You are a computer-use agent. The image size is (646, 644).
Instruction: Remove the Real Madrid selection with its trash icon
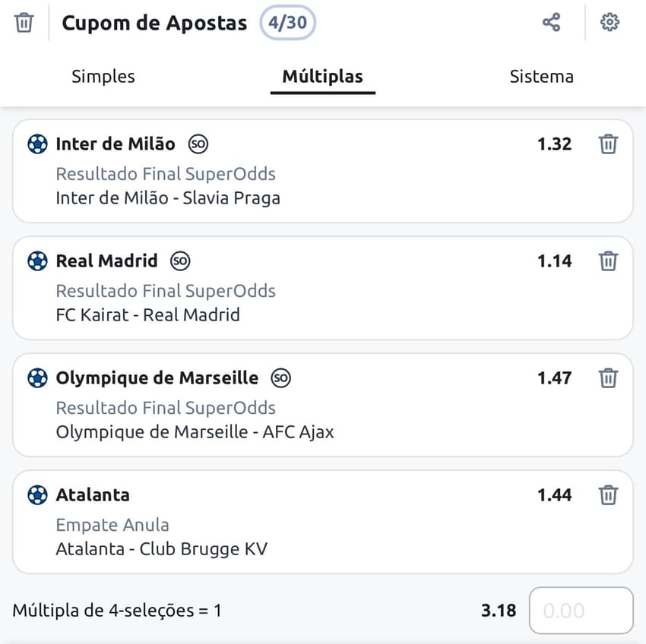[608, 261]
